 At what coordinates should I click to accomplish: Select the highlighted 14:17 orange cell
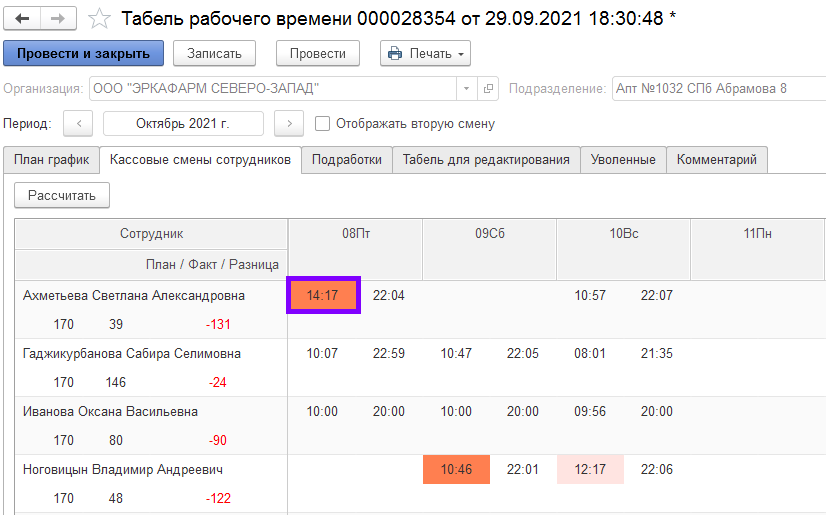[x=323, y=296]
